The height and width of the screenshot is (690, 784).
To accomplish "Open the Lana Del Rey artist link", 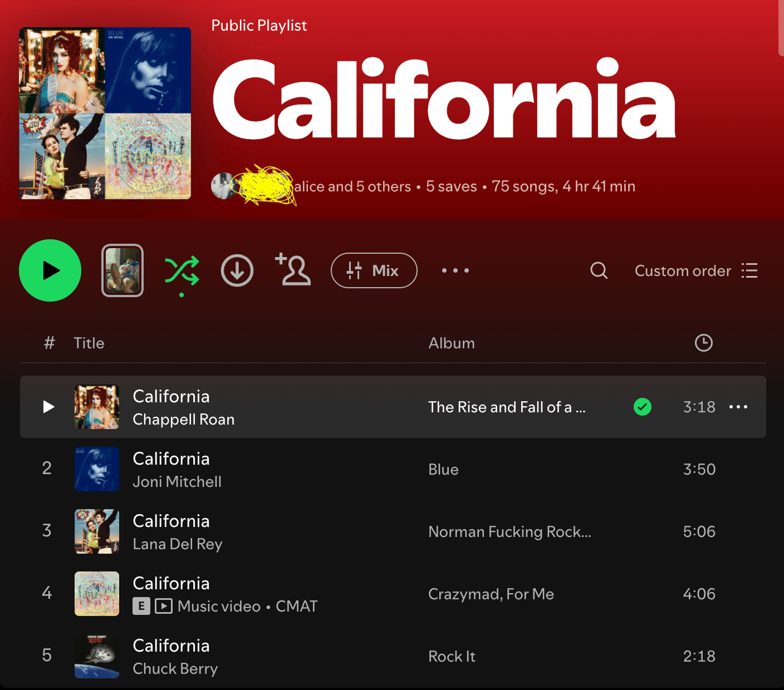I will [x=178, y=544].
